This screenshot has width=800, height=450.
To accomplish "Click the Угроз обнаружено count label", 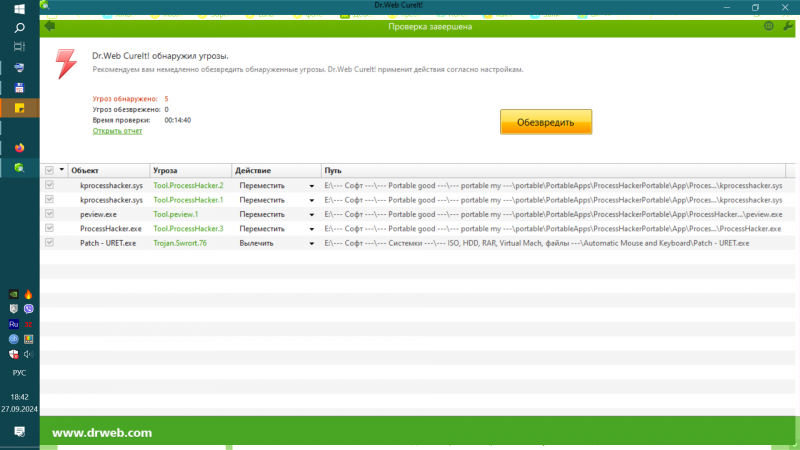I will [125, 98].
